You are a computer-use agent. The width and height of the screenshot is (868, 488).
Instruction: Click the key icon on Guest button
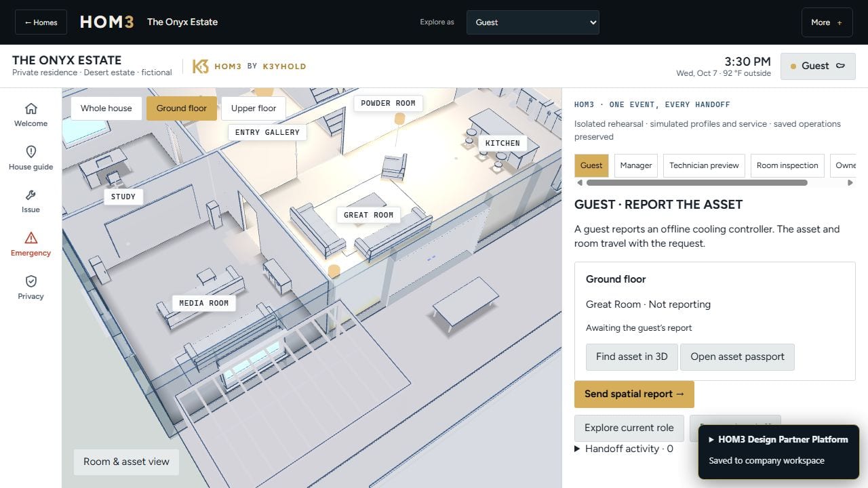(x=840, y=66)
